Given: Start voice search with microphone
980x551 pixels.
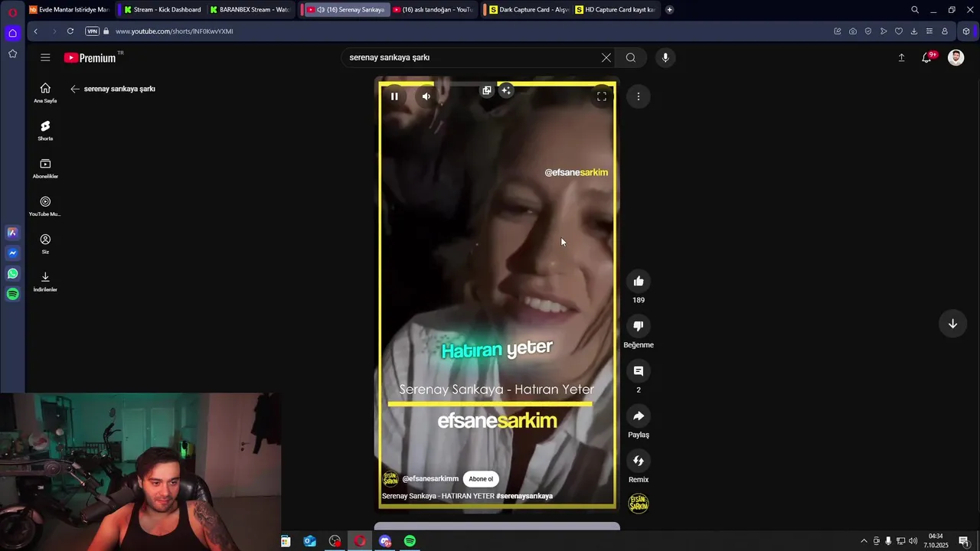Looking at the screenshot, I should (665, 57).
